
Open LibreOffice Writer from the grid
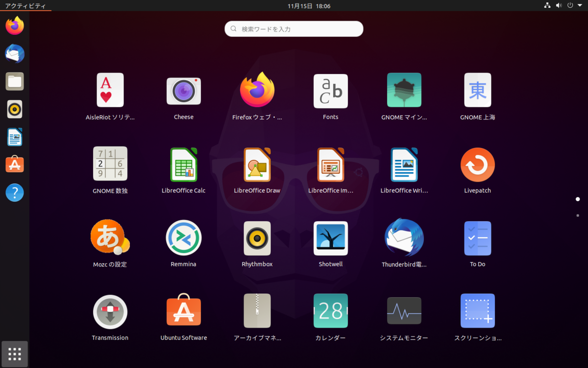click(x=404, y=164)
